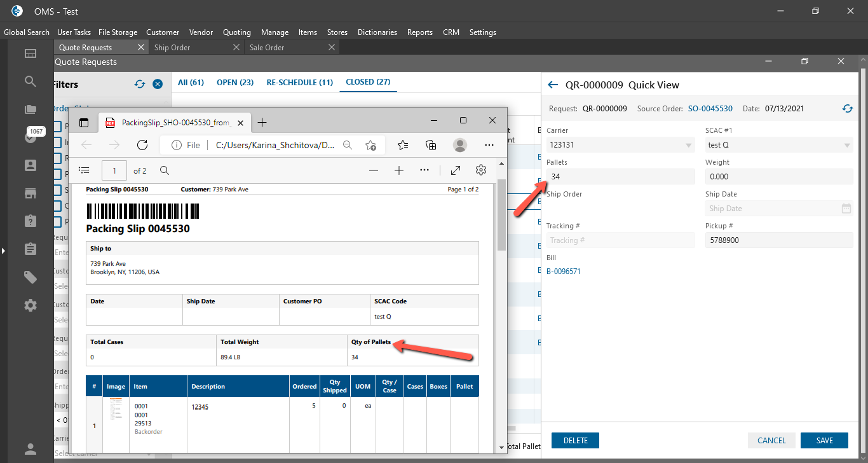868x463 pixels.
Task: Expand the SCAC #1 dropdown
Action: click(x=847, y=146)
